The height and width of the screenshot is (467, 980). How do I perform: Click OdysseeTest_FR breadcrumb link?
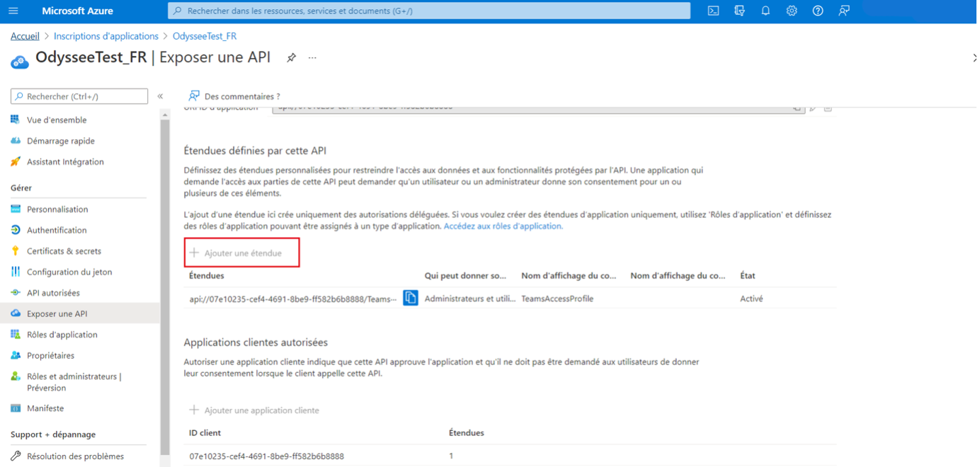[205, 36]
